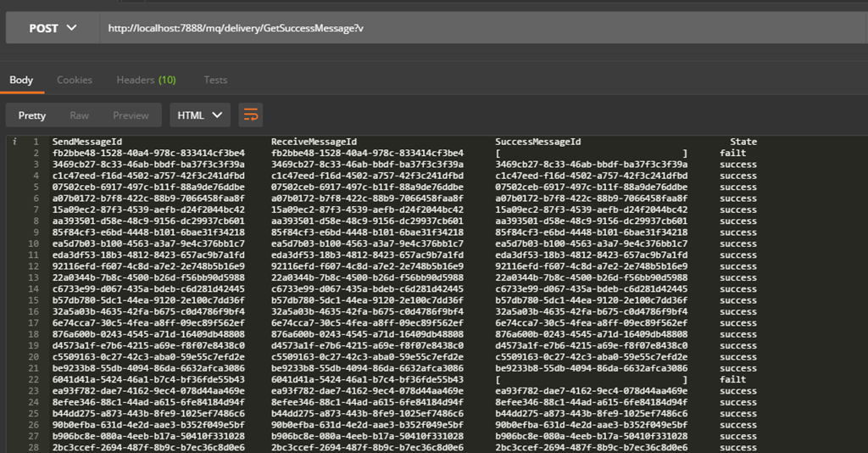
Task: Click SuccessMessageId ea93f782-dae7-4162-9ec4-078d44aa469e
Action: 591,391
